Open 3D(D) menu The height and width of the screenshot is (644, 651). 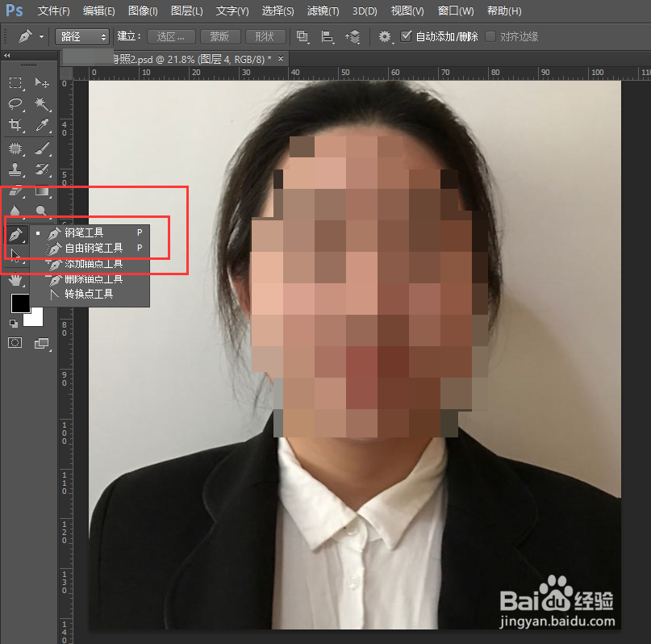pyautogui.click(x=365, y=10)
